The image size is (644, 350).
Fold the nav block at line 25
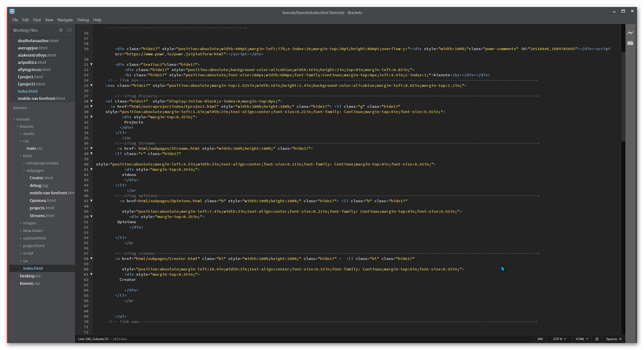coord(92,85)
